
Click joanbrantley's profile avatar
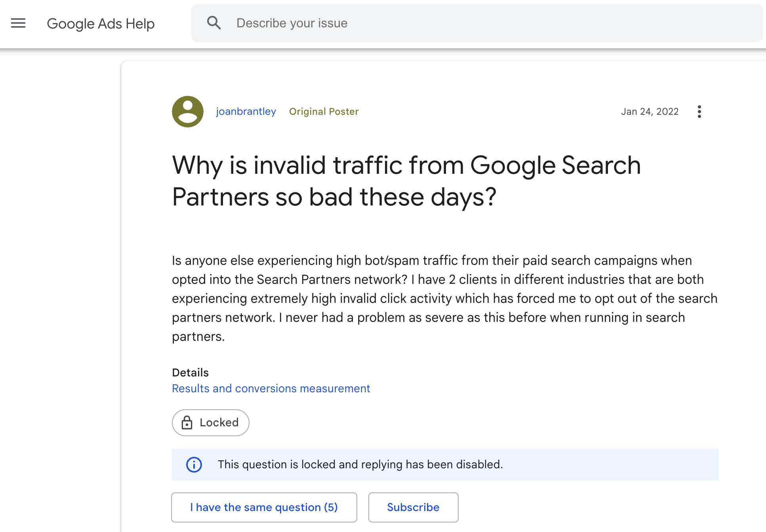(188, 112)
